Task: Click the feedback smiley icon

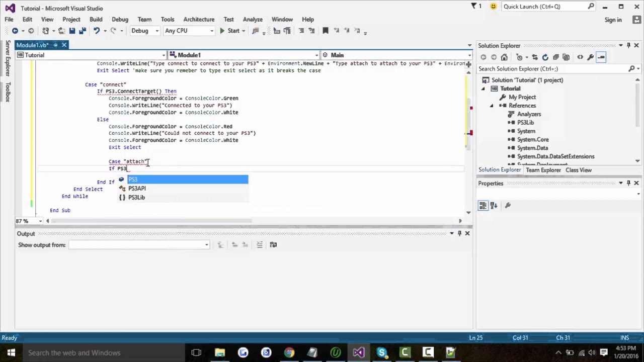Action: click(x=493, y=7)
